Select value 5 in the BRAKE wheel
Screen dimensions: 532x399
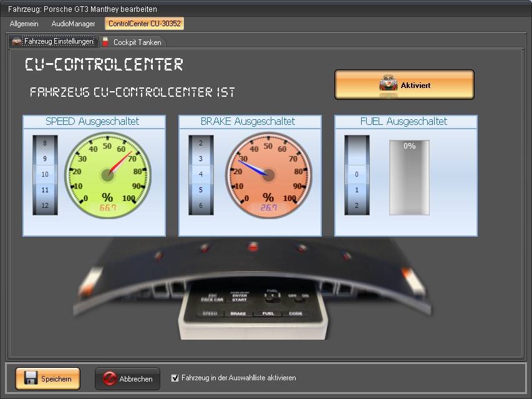tap(201, 190)
